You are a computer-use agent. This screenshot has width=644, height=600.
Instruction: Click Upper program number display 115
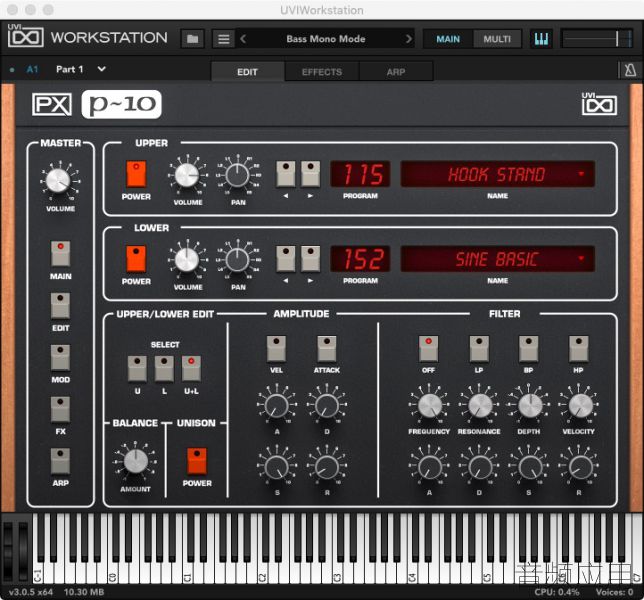[360, 174]
